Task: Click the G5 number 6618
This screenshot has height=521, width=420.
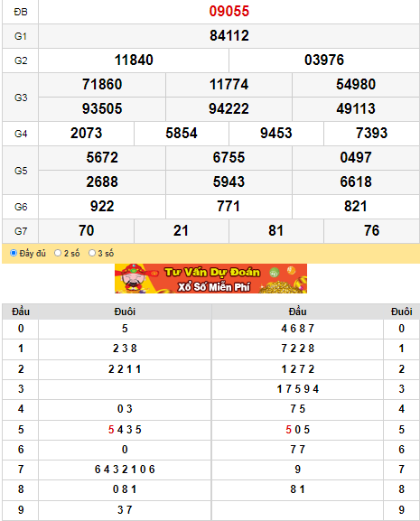Action: 356,181
